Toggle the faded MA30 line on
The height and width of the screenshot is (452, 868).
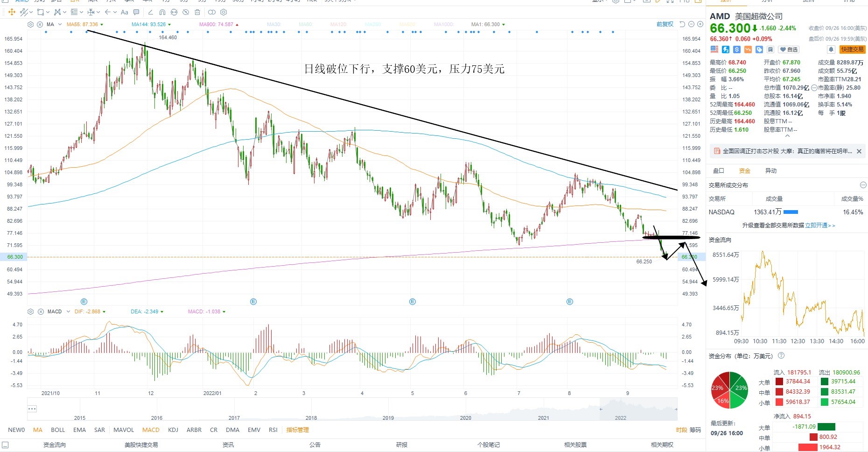pyautogui.click(x=274, y=24)
